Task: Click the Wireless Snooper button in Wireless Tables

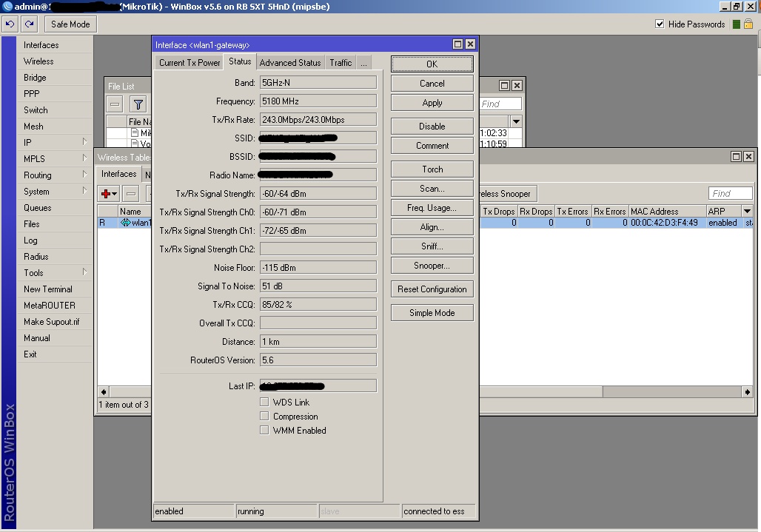Action: (508, 194)
